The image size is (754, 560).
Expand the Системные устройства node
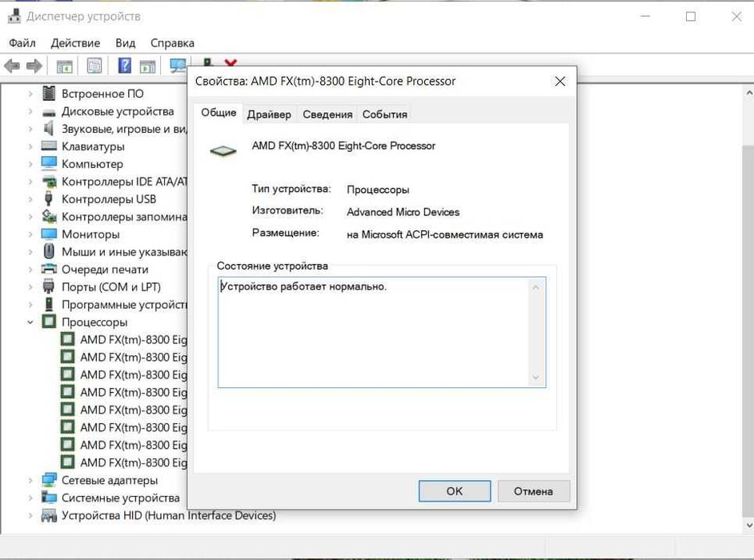[30, 498]
